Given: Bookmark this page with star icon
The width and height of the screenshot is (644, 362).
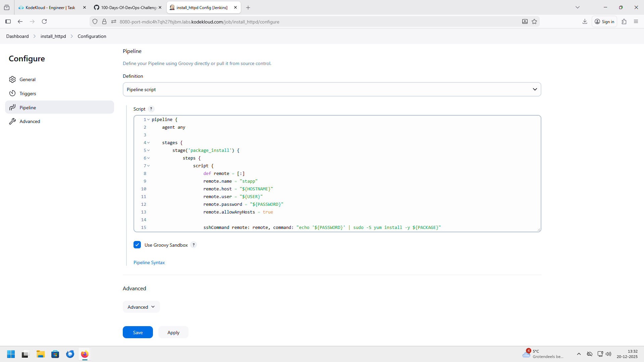Looking at the screenshot, I should tap(534, 22).
